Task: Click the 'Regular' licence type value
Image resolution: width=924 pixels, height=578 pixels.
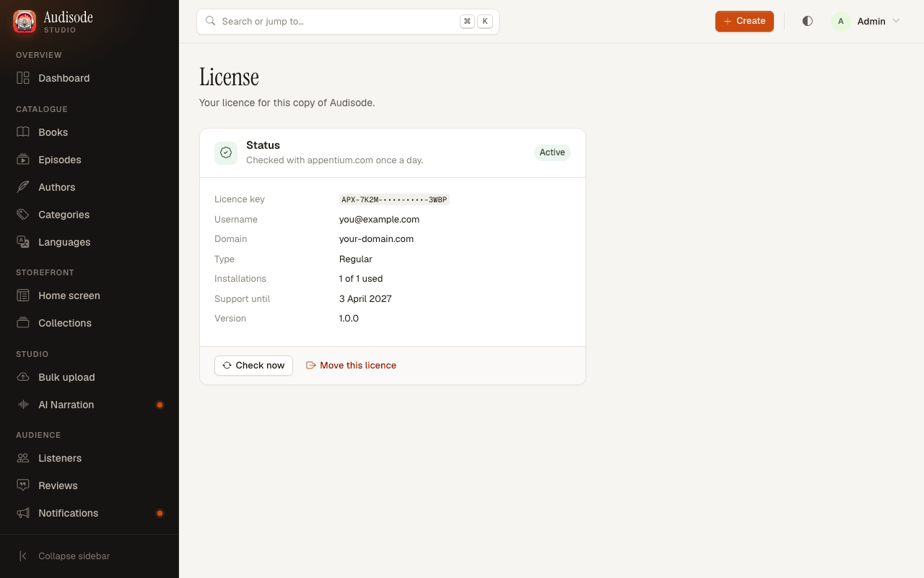Action: (356, 259)
